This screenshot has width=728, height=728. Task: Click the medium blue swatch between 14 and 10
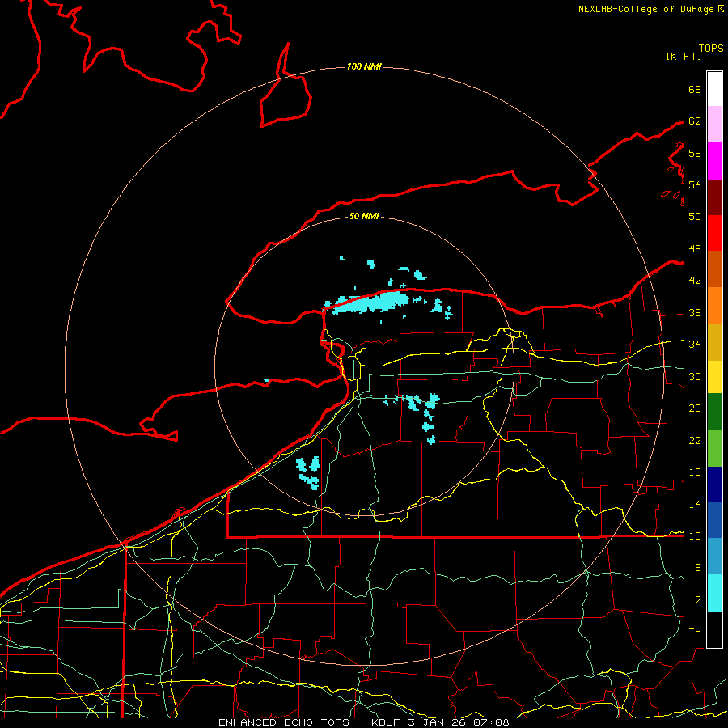(x=714, y=520)
